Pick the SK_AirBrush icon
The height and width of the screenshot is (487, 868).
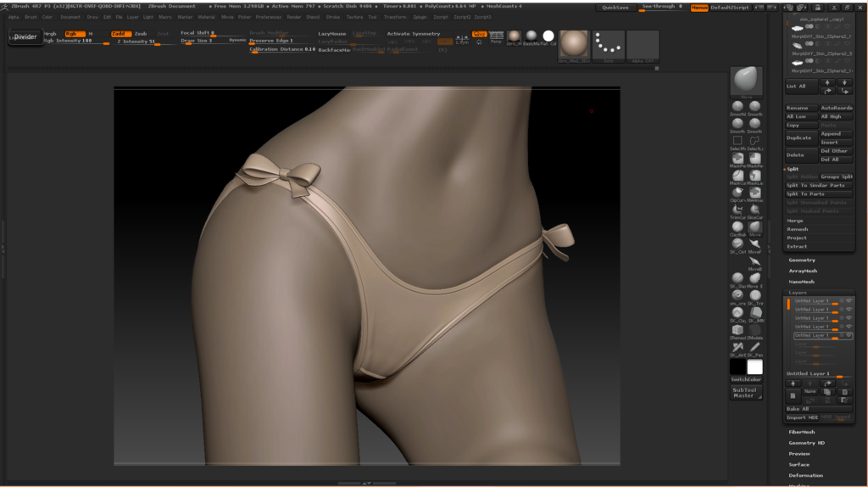(737, 347)
